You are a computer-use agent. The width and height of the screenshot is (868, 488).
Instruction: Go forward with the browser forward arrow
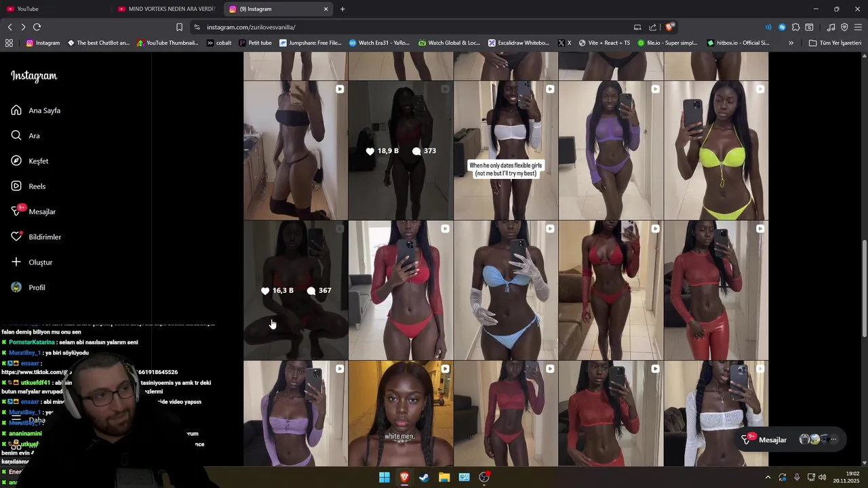point(23,27)
